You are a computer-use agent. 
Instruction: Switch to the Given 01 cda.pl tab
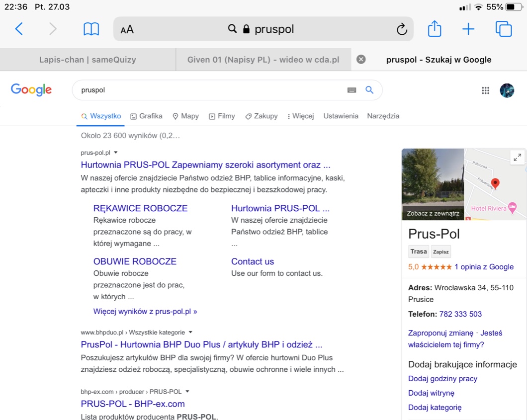click(263, 60)
